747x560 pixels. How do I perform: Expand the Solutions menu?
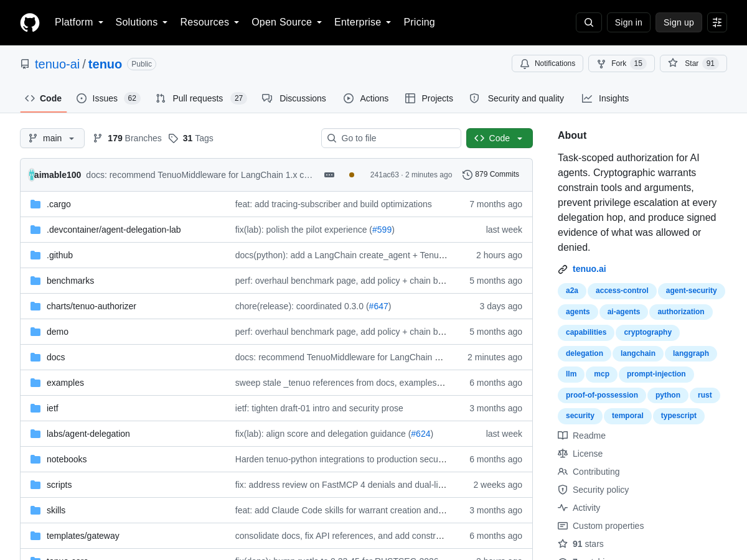[142, 22]
